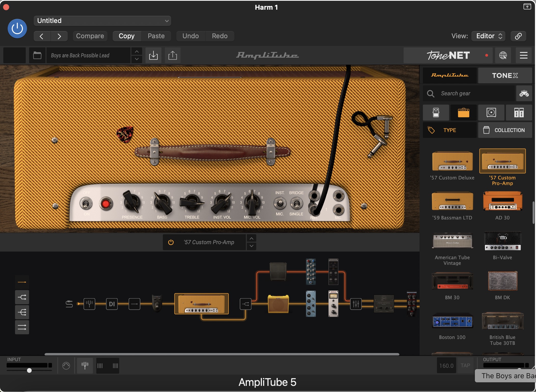
Task: Click the TREBLE knob
Action: 192,202
